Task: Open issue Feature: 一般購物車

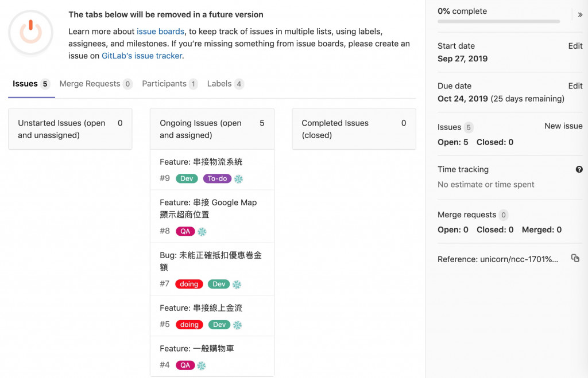Action: [x=197, y=348]
